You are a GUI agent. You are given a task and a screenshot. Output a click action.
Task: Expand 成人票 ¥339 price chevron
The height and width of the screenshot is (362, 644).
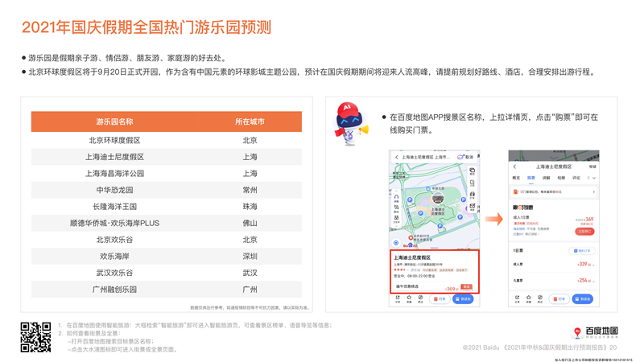click(593, 265)
